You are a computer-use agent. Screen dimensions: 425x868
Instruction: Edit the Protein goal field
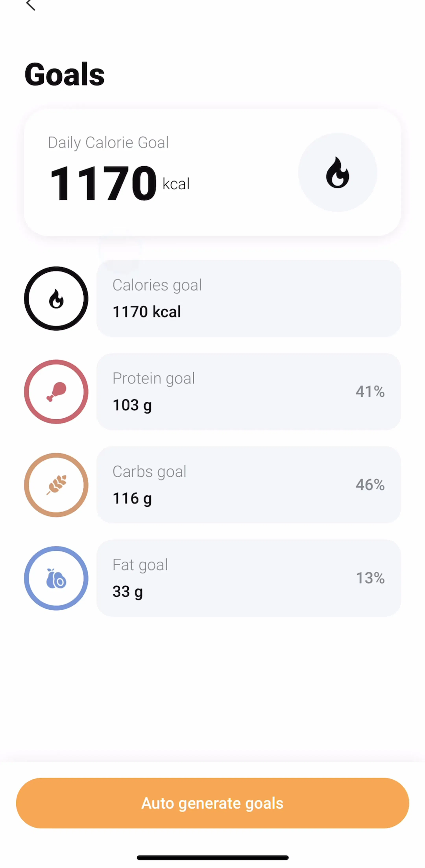(x=249, y=392)
